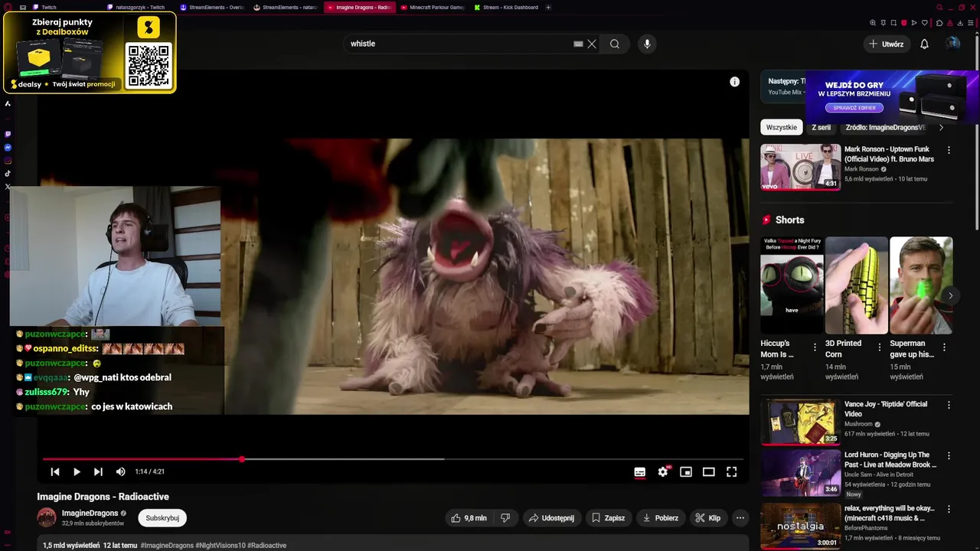This screenshot has width=980, height=551.
Task: Toggle theater mode view
Action: (x=709, y=472)
